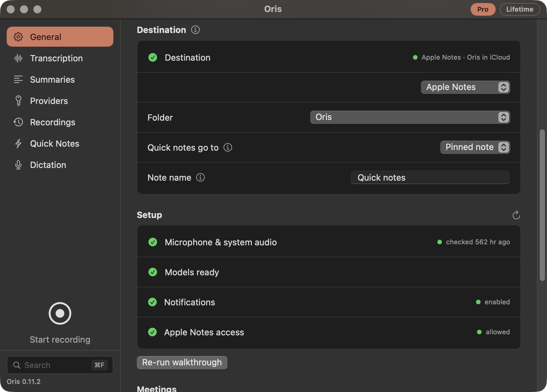Click the Note name field with Quick notes
547x392 pixels.
click(430, 177)
